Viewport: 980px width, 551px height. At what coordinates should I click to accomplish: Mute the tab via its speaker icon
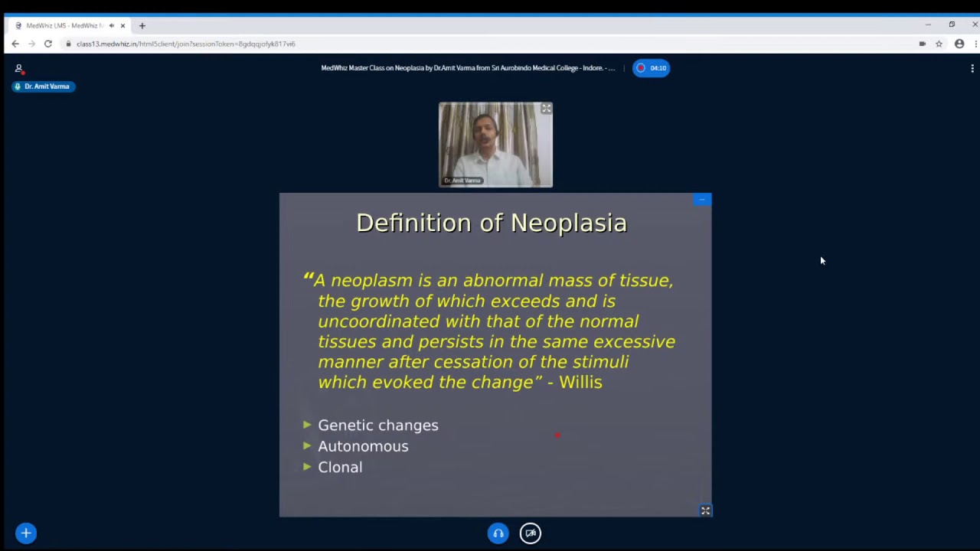pyautogui.click(x=112, y=25)
